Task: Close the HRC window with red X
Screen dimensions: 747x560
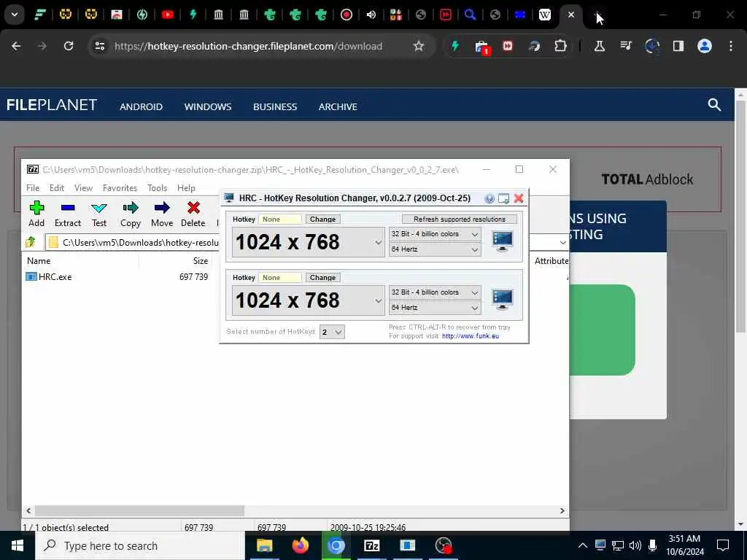Action: 519,198
